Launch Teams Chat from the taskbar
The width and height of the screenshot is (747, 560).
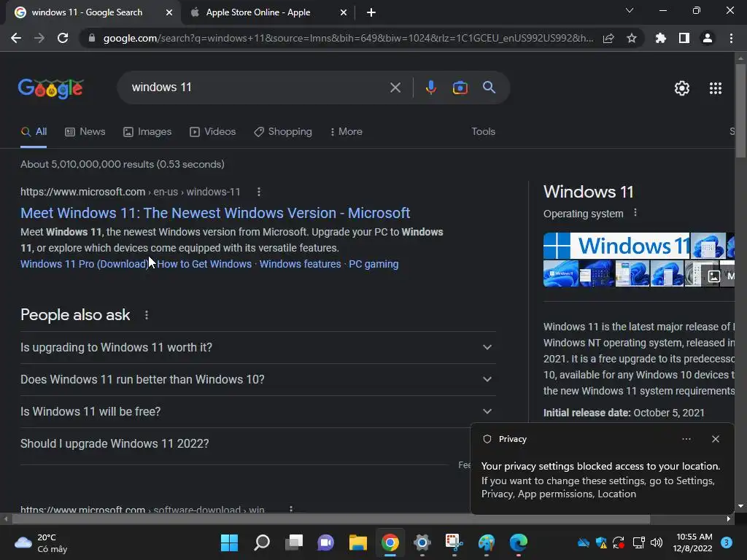(x=326, y=542)
